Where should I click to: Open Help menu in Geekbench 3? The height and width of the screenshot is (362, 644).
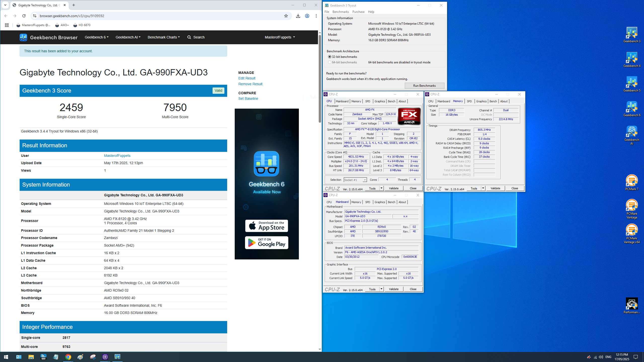click(x=371, y=12)
